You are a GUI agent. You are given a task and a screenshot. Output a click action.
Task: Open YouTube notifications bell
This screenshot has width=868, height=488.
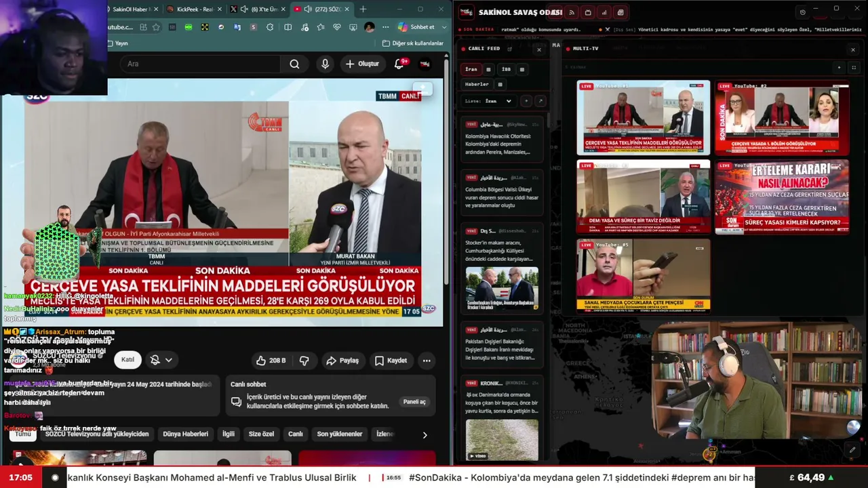point(399,64)
